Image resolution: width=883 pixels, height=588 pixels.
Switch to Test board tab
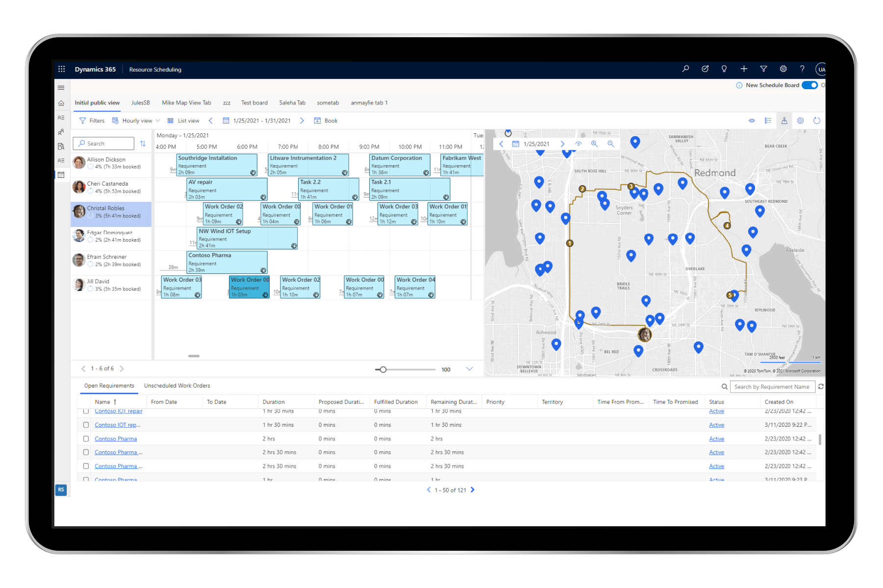pos(254,103)
